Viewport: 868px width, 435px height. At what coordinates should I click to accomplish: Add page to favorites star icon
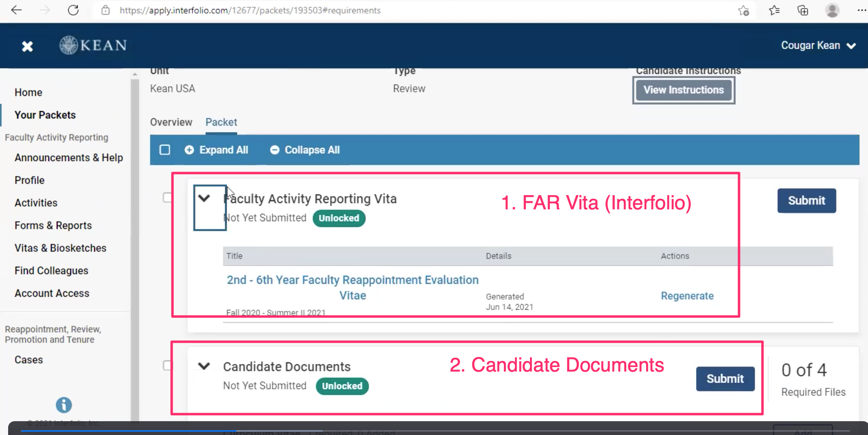743,11
